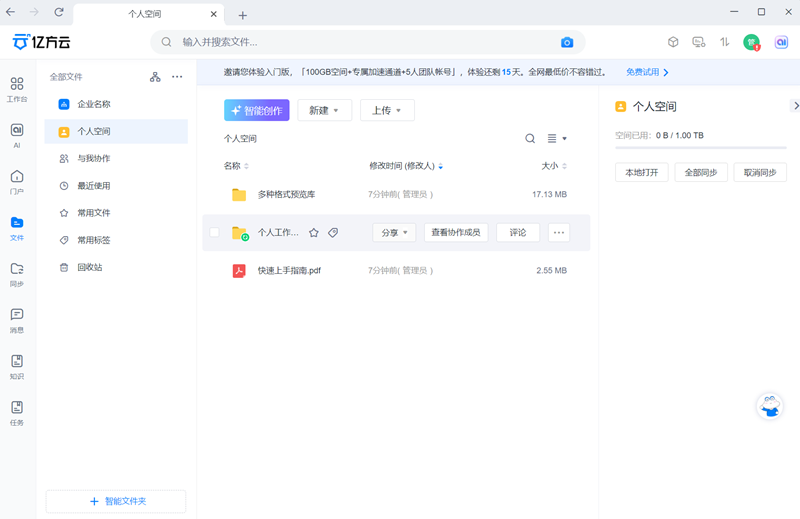Open the 知识 knowledge section
Viewport: 800px width, 519px height.
click(17, 366)
